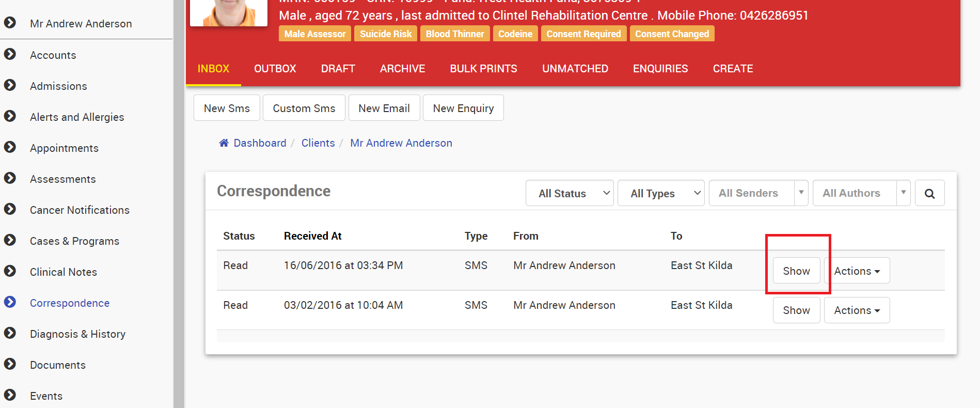Open the All Types filter dropdown

tap(661, 193)
